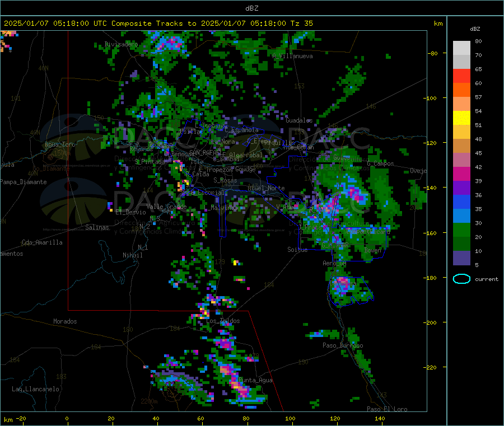The height and width of the screenshot is (426, 504).
Task: Pick the magenta 39–42 dBZ legend swatch
Action: click(461, 174)
